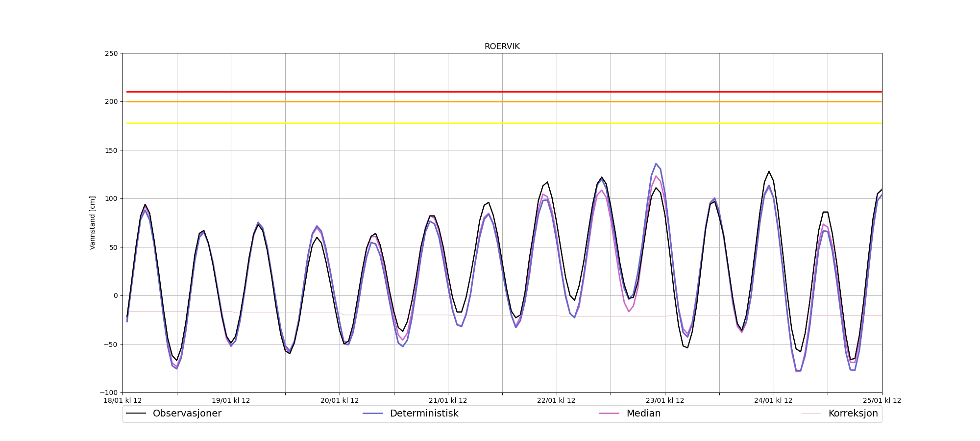The image size is (980, 441).
Task: Click the y-axis tick value 50
Action: tap(114, 247)
